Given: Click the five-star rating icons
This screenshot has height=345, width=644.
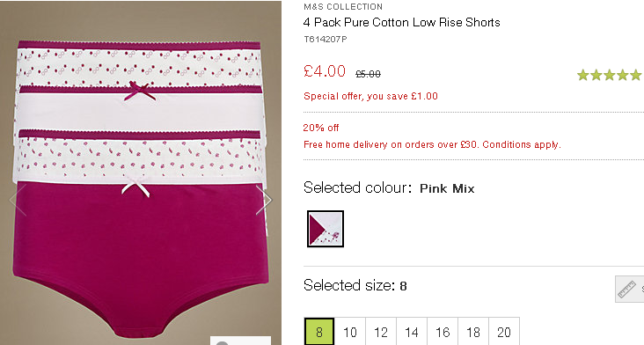Looking at the screenshot, I should [x=609, y=75].
